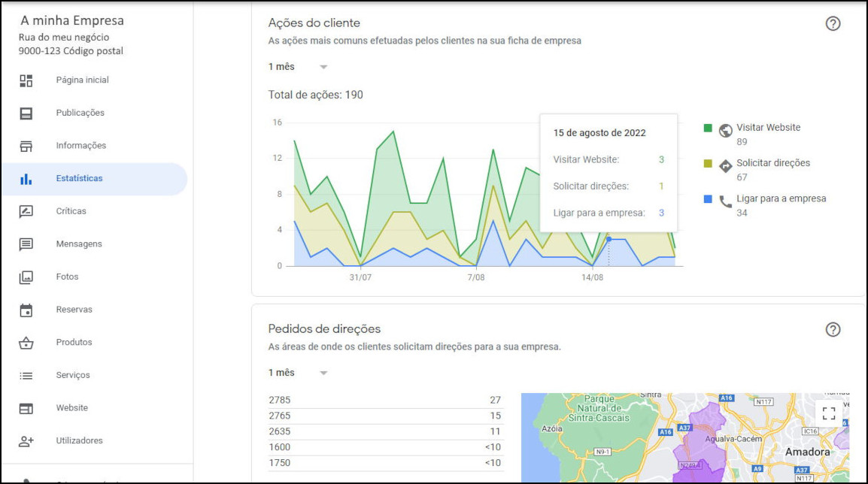This screenshot has height=484, width=868.
Task: Click Amadora label on the map
Action: coord(807,452)
